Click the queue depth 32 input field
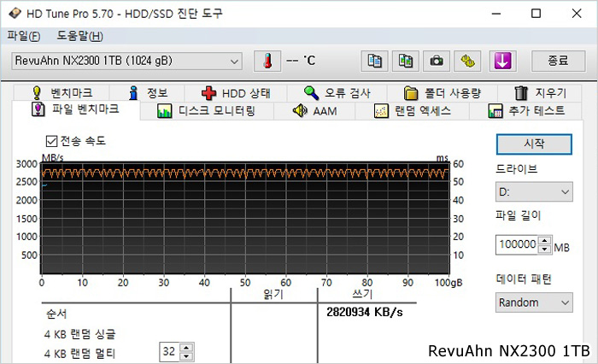598x364 pixels. click(x=169, y=352)
